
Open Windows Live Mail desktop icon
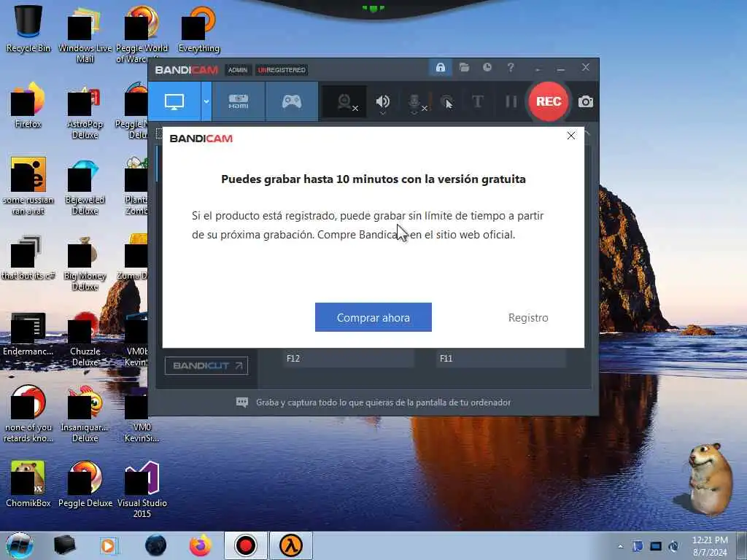click(x=85, y=34)
